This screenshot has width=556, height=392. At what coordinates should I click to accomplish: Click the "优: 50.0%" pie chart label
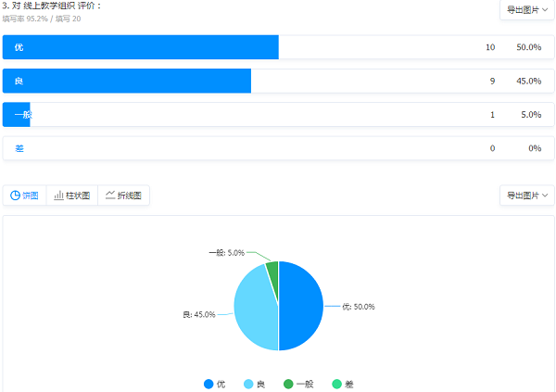358,307
